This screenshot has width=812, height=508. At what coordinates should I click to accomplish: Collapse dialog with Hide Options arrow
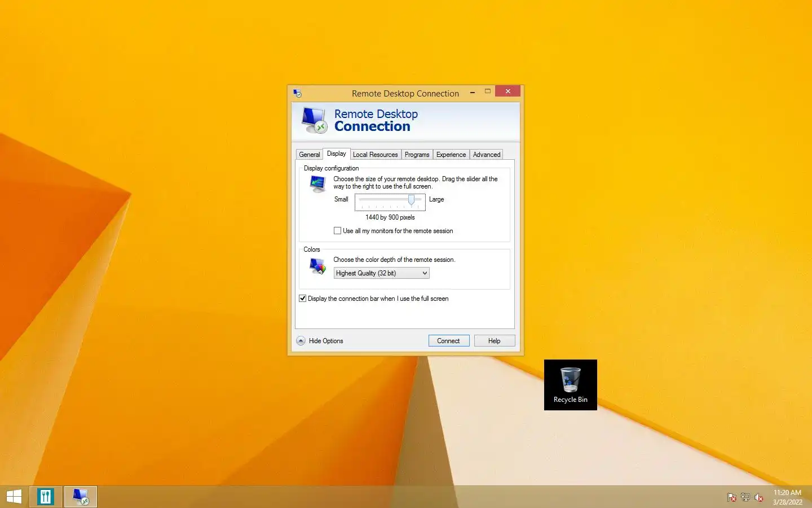(x=301, y=341)
